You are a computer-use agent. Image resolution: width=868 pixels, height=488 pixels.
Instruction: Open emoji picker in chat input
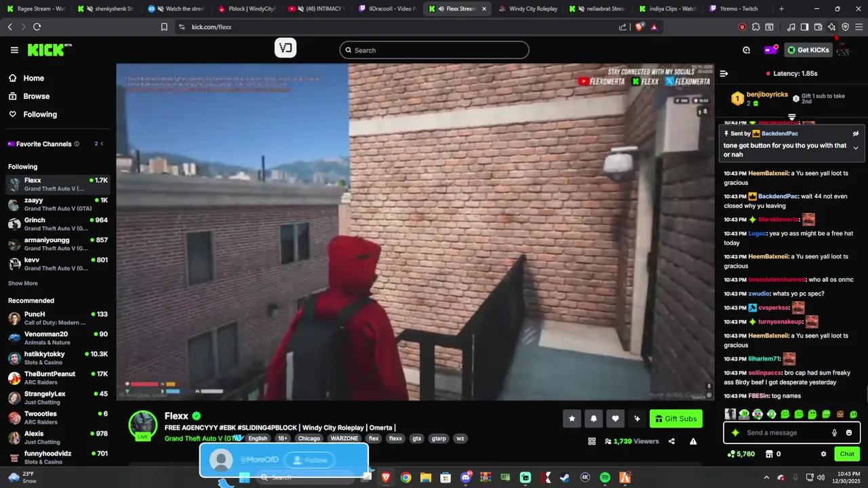tap(849, 432)
